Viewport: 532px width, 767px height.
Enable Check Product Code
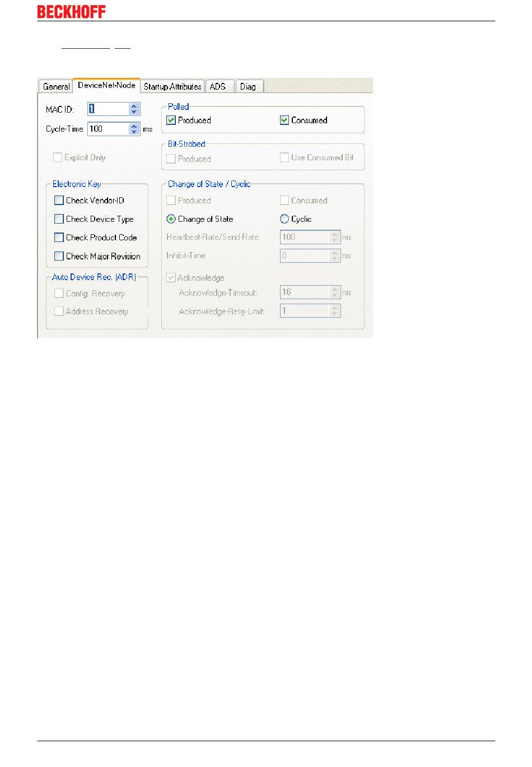tap(59, 237)
